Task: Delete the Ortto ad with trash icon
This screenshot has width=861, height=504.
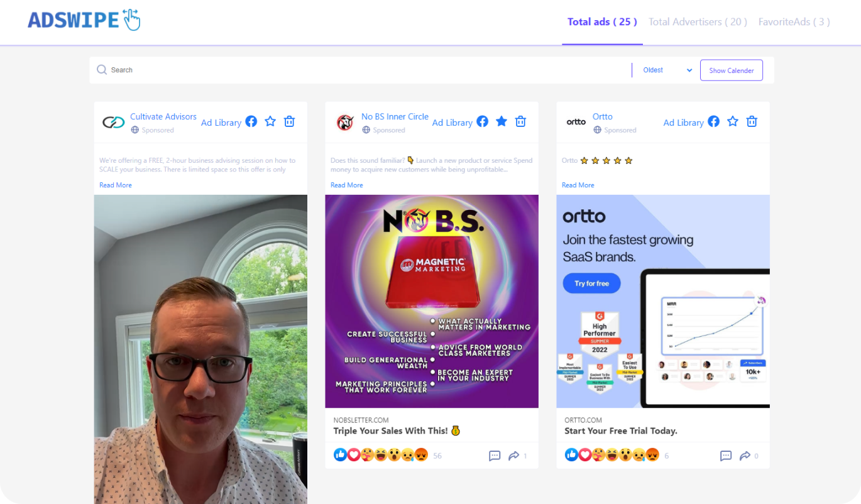Action: click(752, 121)
